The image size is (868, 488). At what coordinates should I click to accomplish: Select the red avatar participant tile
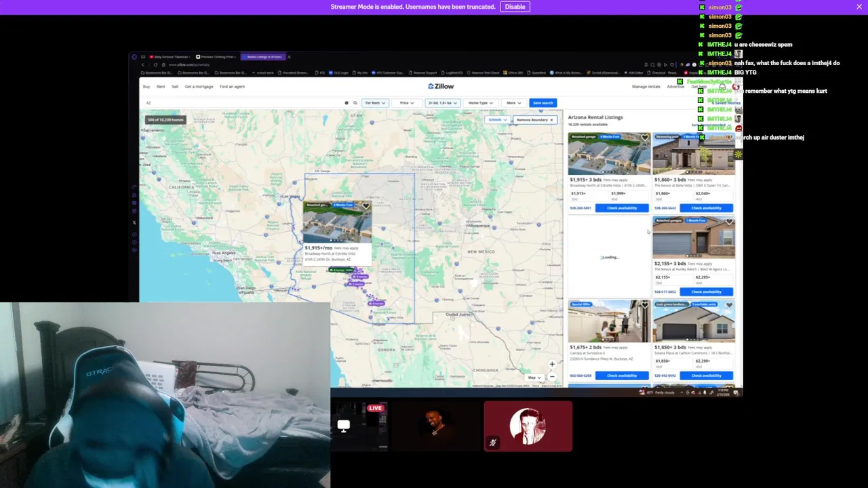[528, 426]
